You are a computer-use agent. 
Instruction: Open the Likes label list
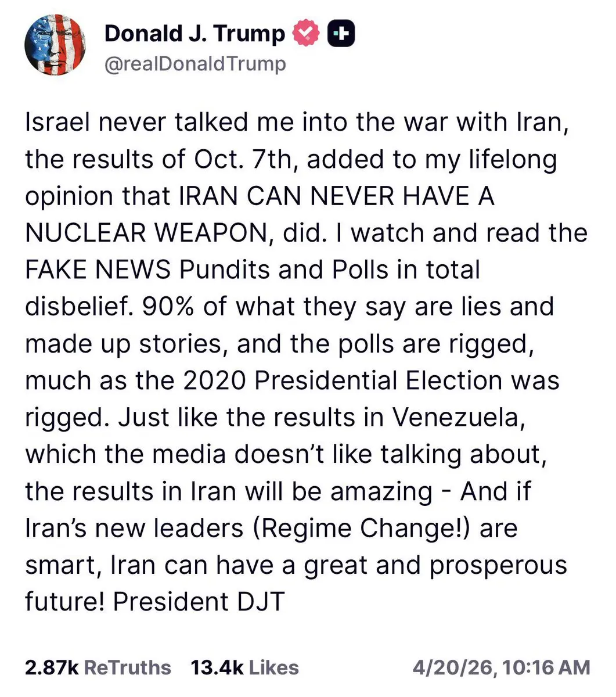pyautogui.click(x=274, y=667)
